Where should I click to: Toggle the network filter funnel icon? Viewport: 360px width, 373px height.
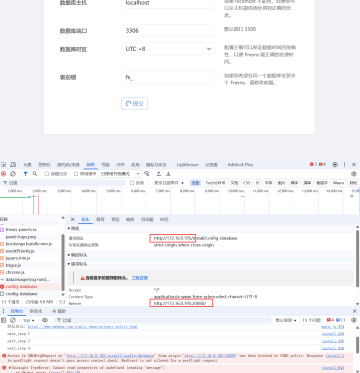pyautogui.click(x=25, y=174)
